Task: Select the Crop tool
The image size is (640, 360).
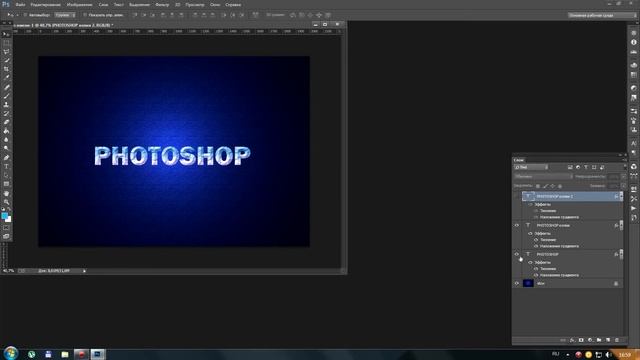Action: point(6,69)
